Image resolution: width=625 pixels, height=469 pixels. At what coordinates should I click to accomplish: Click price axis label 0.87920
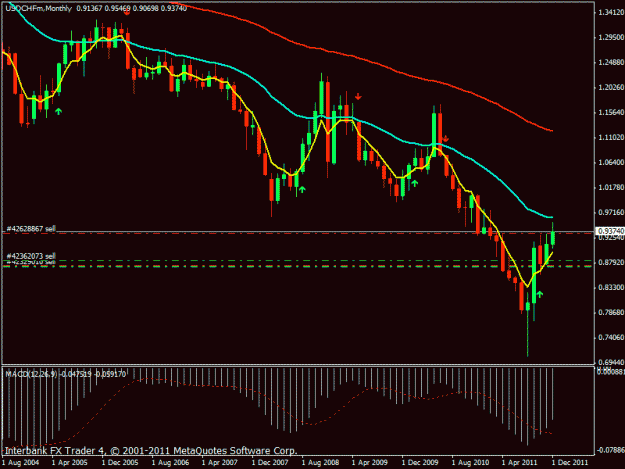[x=611, y=263]
